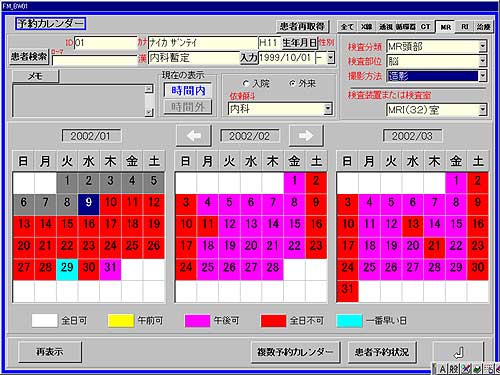Select January 29 cyan calendar cell
500x375 pixels.
click(x=67, y=268)
